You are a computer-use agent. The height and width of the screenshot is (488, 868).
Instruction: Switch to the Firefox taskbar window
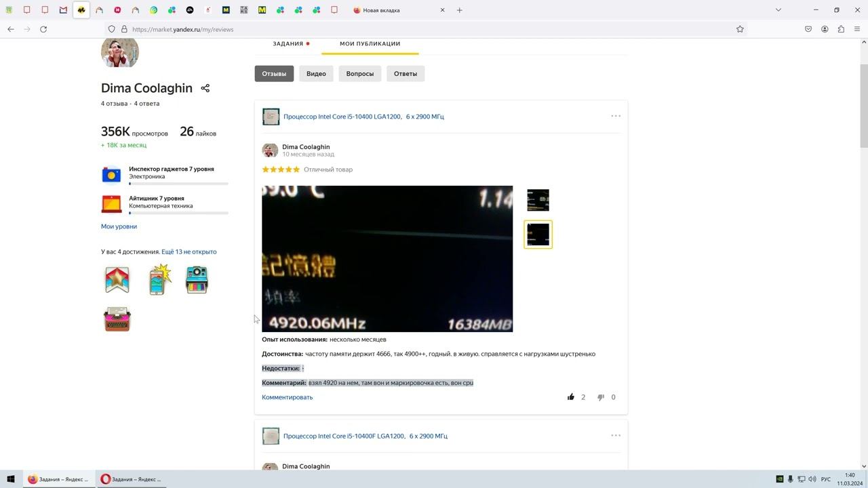[x=59, y=479]
